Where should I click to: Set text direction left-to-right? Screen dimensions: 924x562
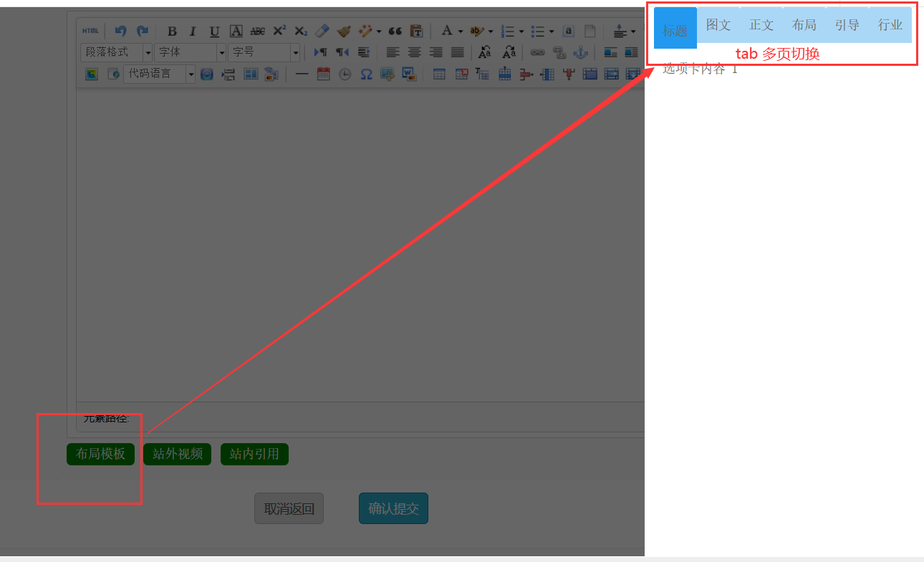click(320, 52)
